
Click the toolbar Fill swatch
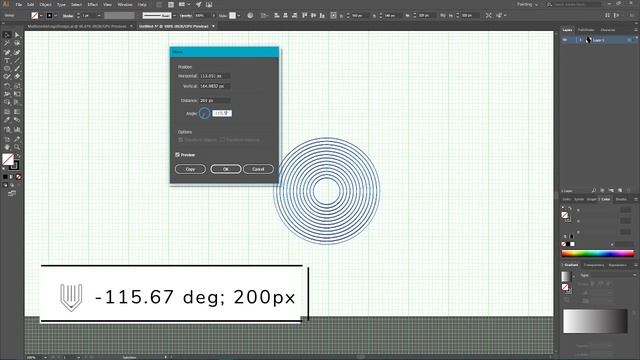tap(8, 159)
